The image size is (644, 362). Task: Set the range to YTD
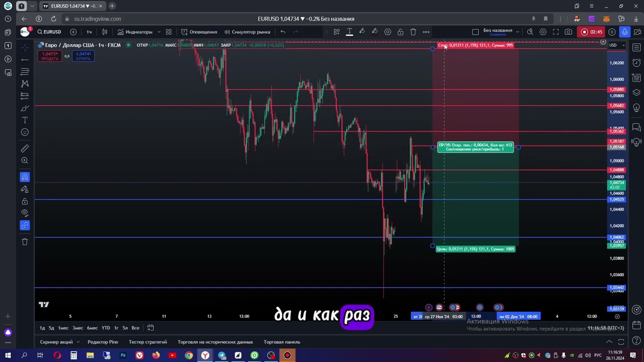[x=106, y=328]
